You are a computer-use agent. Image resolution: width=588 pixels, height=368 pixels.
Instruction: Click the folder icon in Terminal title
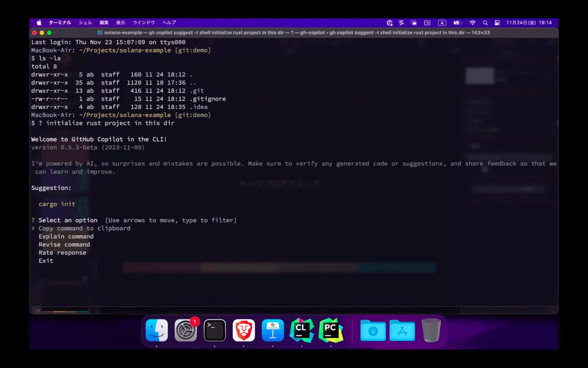pos(100,32)
